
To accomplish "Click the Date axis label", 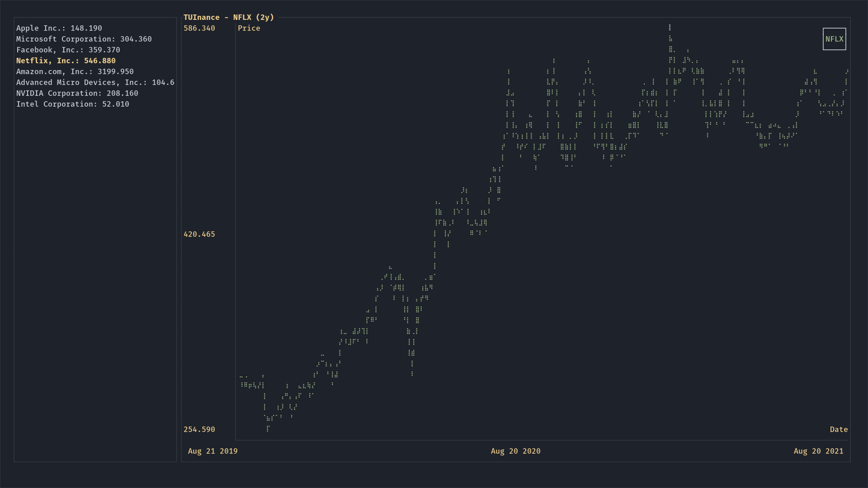I will tap(839, 429).
